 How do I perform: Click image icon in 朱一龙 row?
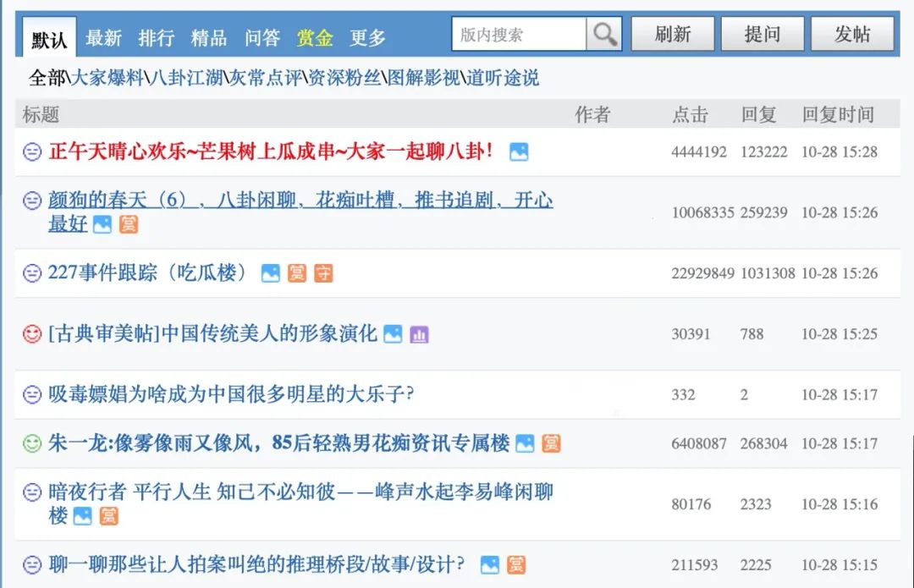[x=525, y=443]
